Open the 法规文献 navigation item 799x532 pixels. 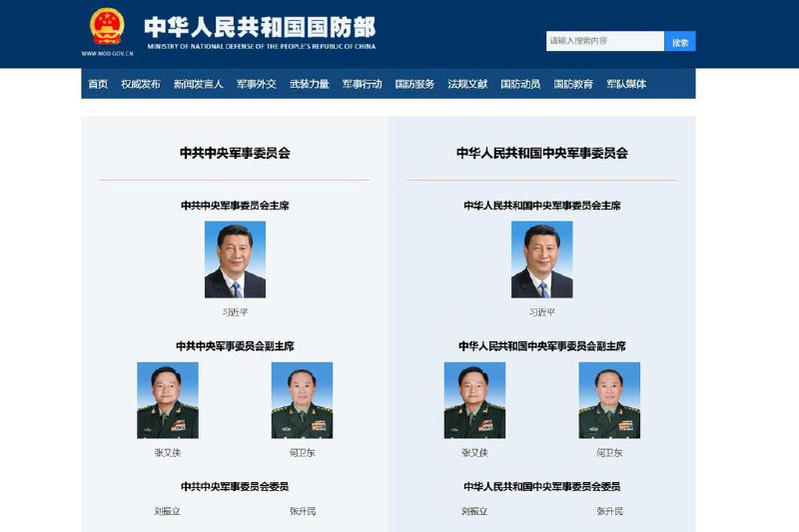click(x=467, y=84)
